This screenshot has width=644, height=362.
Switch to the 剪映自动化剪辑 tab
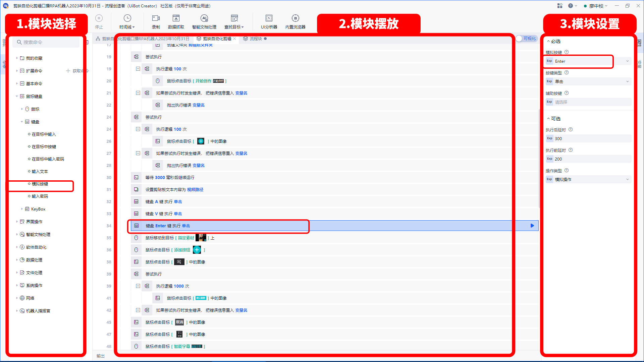click(x=217, y=39)
